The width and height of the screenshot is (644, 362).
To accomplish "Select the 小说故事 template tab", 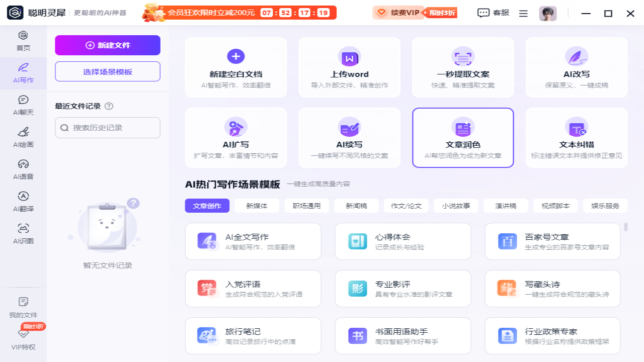I will tap(456, 206).
